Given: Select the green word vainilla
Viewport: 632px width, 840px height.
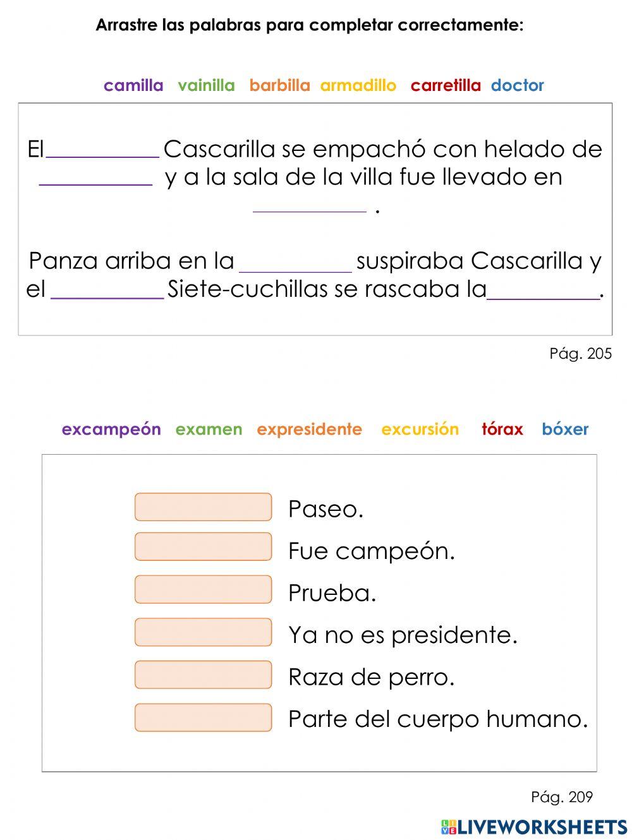Looking at the screenshot, I should pos(206,85).
